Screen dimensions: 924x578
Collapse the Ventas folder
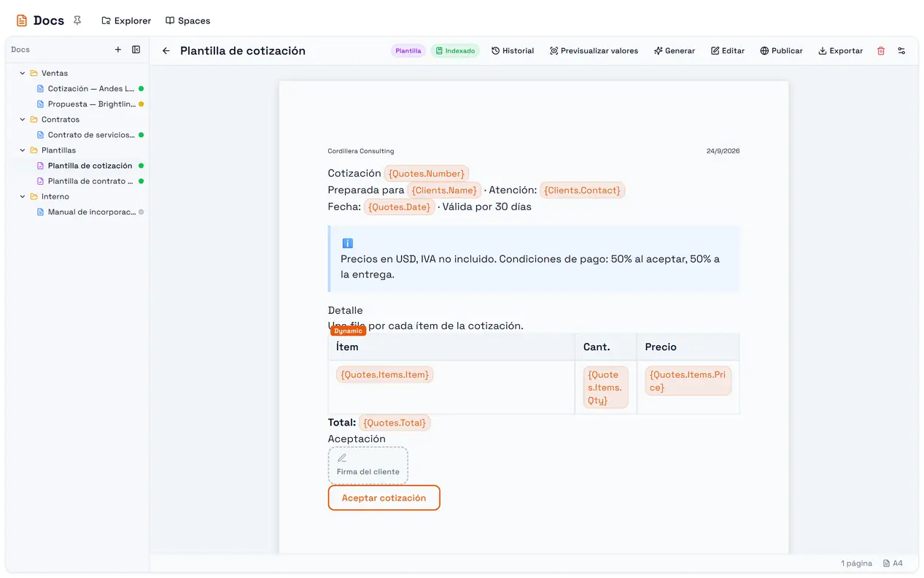pyautogui.click(x=23, y=74)
